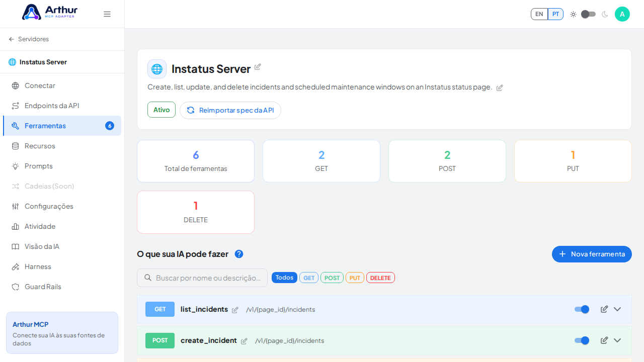Open Endpoints da API section

point(62,106)
